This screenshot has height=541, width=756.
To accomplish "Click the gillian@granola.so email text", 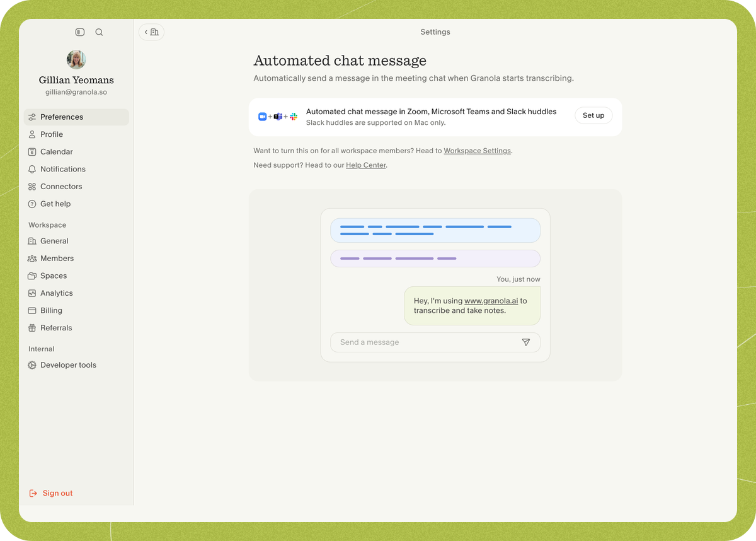I will click(x=76, y=92).
